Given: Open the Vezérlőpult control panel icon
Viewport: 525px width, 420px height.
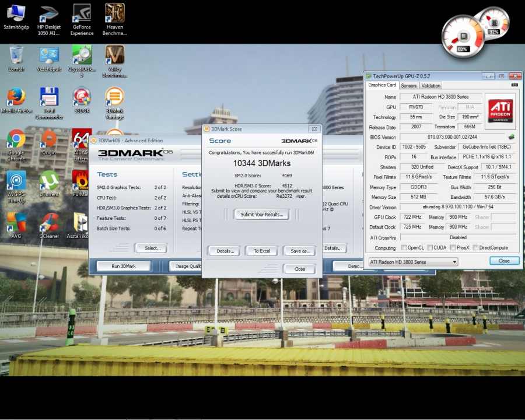Looking at the screenshot, I should (49, 59).
